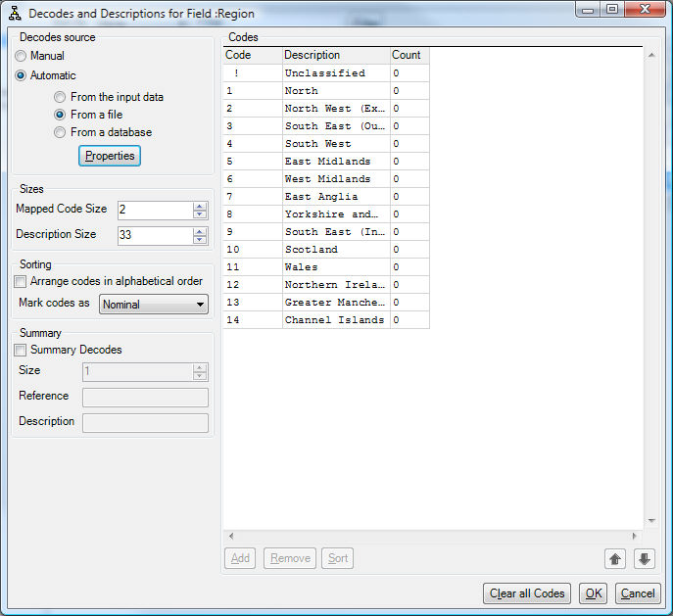Screen dimensions: 673x616
Task: Click the Description Size field
Action: coord(156,235)
